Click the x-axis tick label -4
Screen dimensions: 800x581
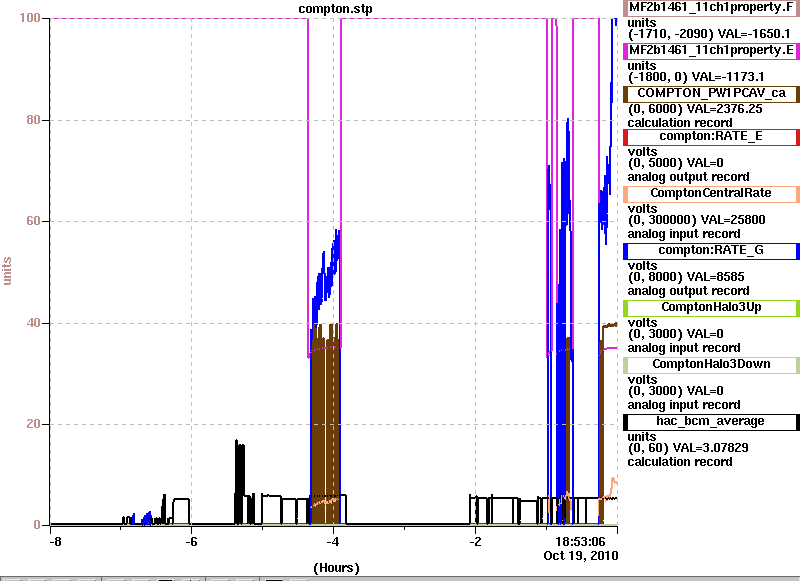point(333,542)
